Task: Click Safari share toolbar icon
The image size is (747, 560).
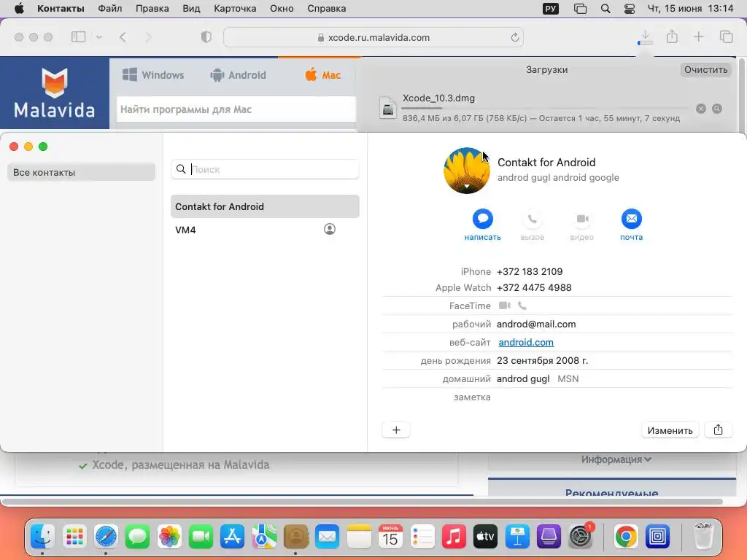Action: pyautogui.click(x=672, y=36)
